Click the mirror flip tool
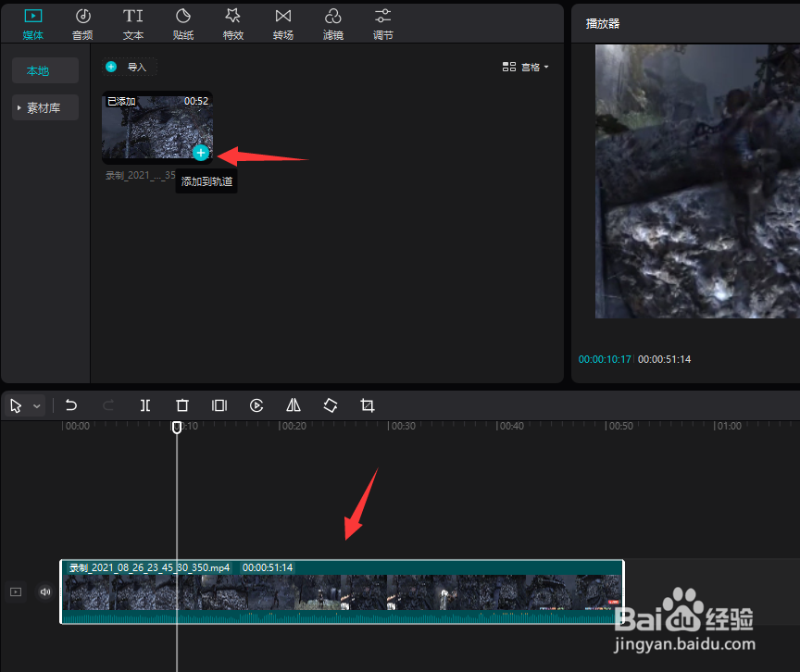The width and height of the screenshot is (800, 672). pos(294,405)
